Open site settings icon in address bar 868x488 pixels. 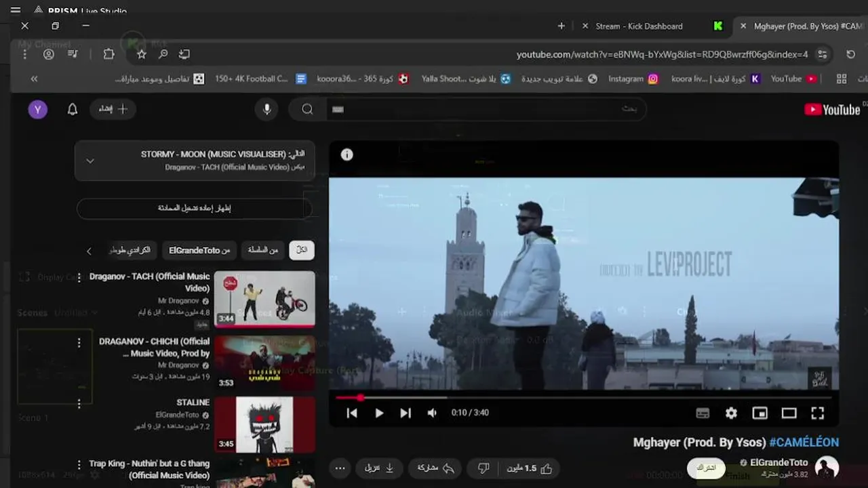[823, 54]
